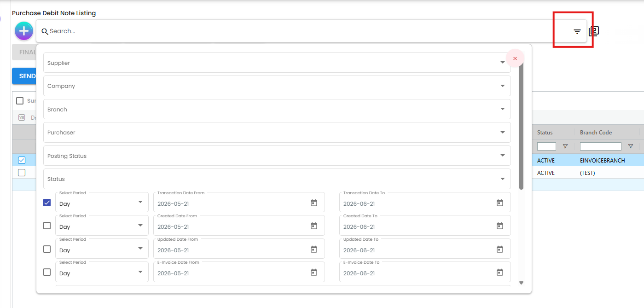Open calendar for E-Invoice Date To

tap(500, 273)
